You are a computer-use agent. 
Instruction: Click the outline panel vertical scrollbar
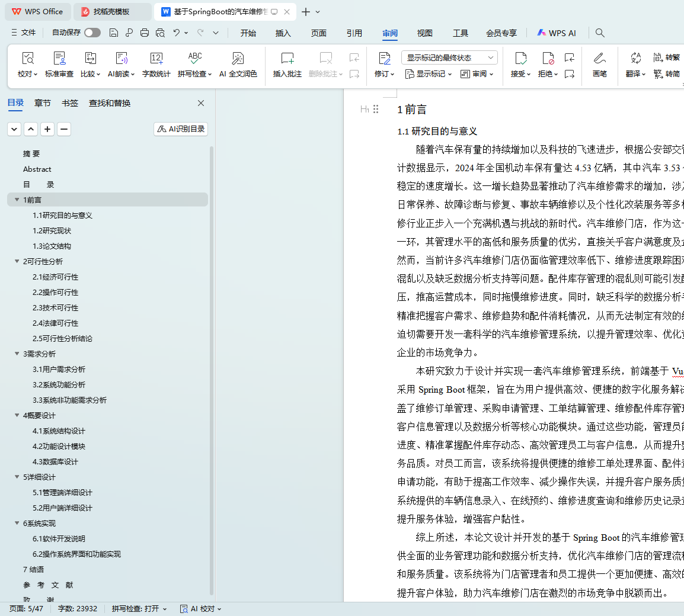(212, 367)
